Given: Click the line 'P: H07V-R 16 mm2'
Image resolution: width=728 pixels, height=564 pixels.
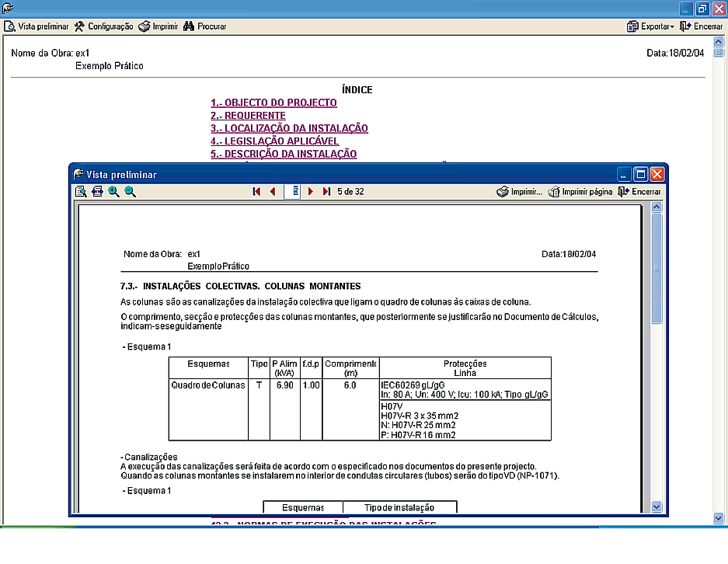Looking at the screenshot, I should coord(418,435).
